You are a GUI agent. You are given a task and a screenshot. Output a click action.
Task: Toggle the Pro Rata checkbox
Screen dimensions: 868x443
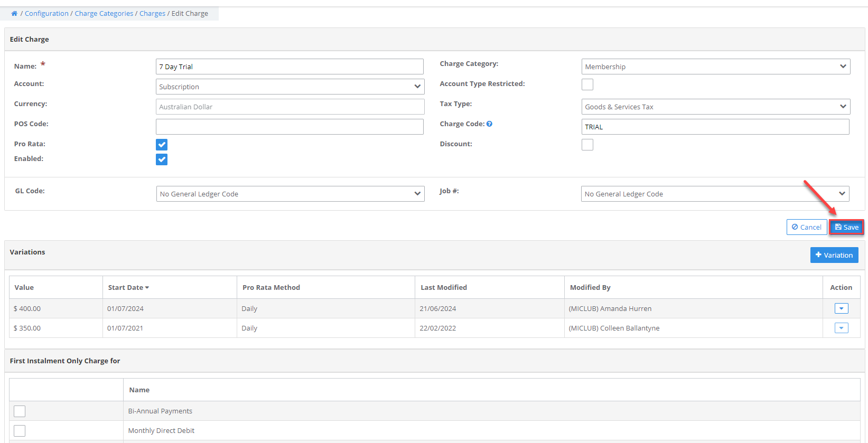tap(162, 145)
